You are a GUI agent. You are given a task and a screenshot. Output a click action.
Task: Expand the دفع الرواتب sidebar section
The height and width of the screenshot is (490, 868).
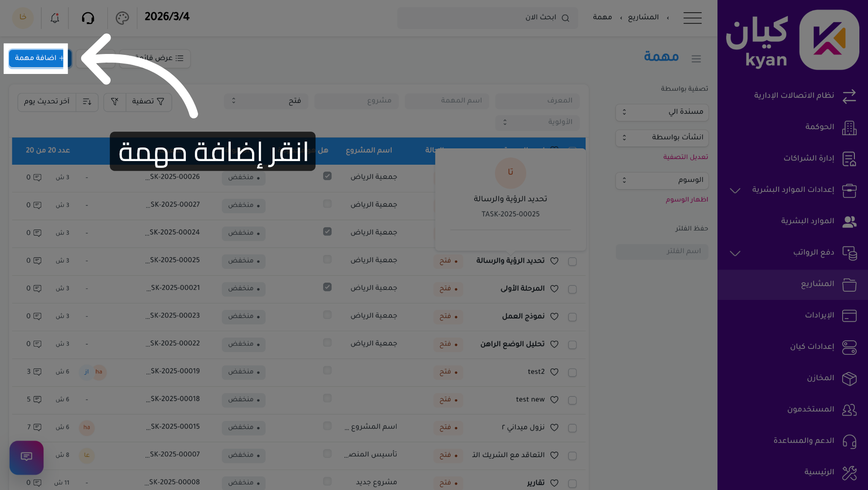(735, 253)
